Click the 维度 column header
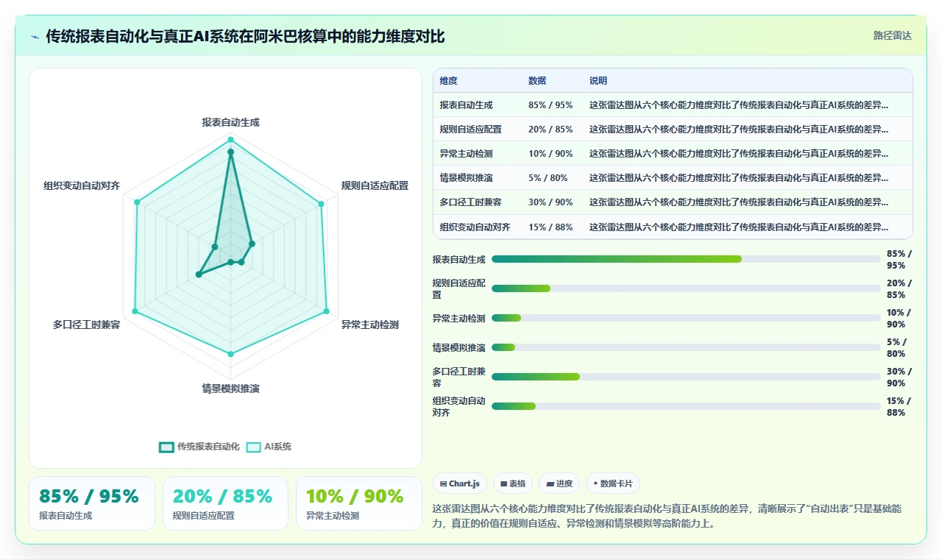The height and width of the screenshot is (560, 942). tap(448, 81)
